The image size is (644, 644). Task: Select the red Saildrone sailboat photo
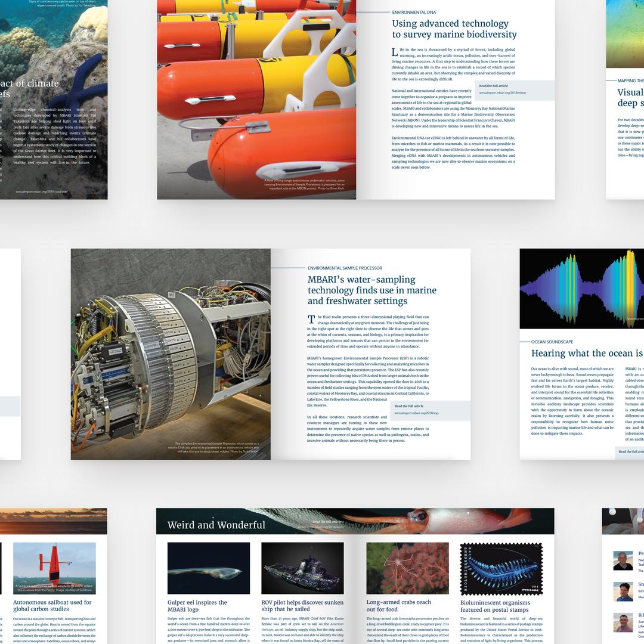tap(55, 568)
